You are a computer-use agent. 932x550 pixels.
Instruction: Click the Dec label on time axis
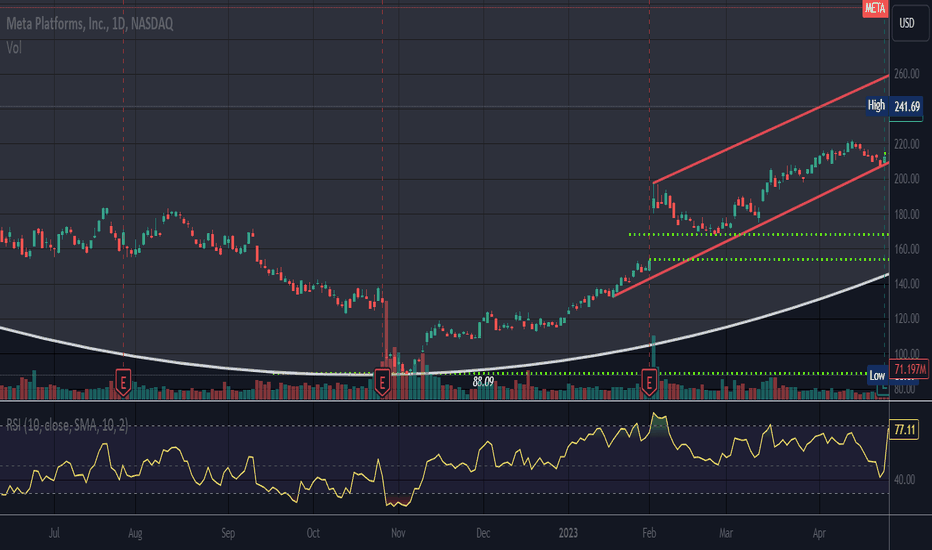tap(483, 533)
